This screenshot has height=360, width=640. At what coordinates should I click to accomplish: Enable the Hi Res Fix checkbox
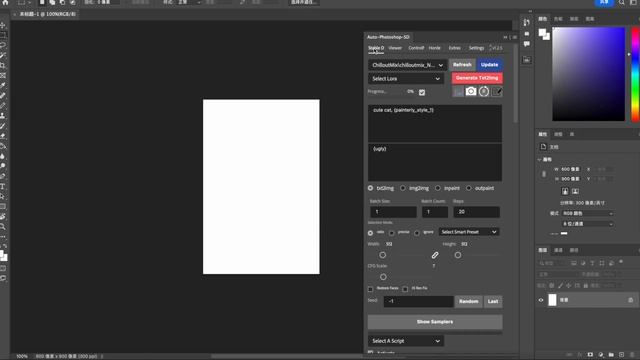(x=405, y=289)
